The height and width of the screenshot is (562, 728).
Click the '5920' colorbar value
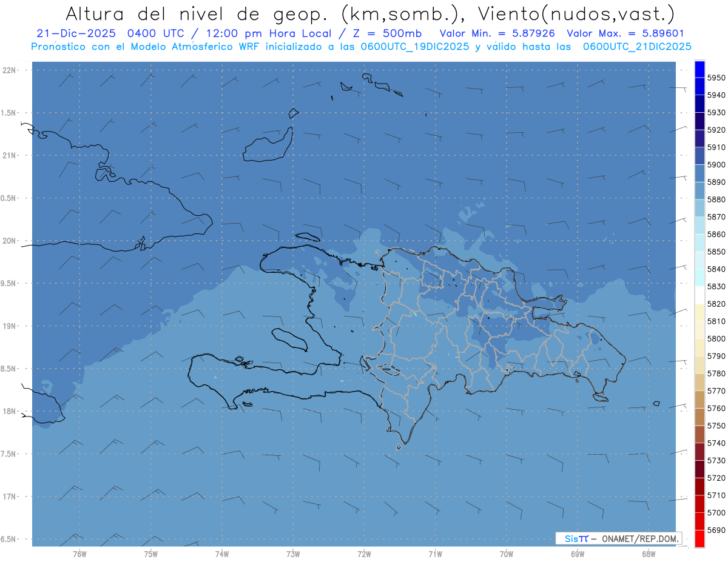click(x=716, y=130)
